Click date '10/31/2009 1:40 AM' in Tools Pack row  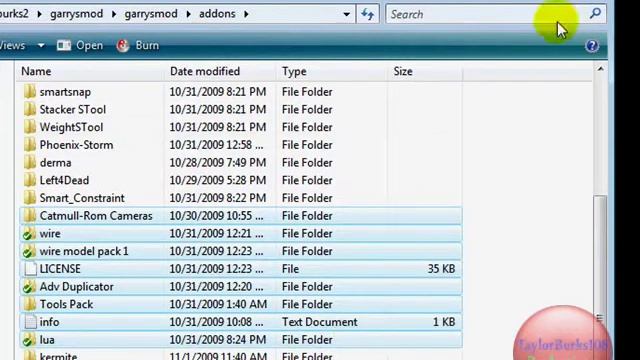click(218, 304)
